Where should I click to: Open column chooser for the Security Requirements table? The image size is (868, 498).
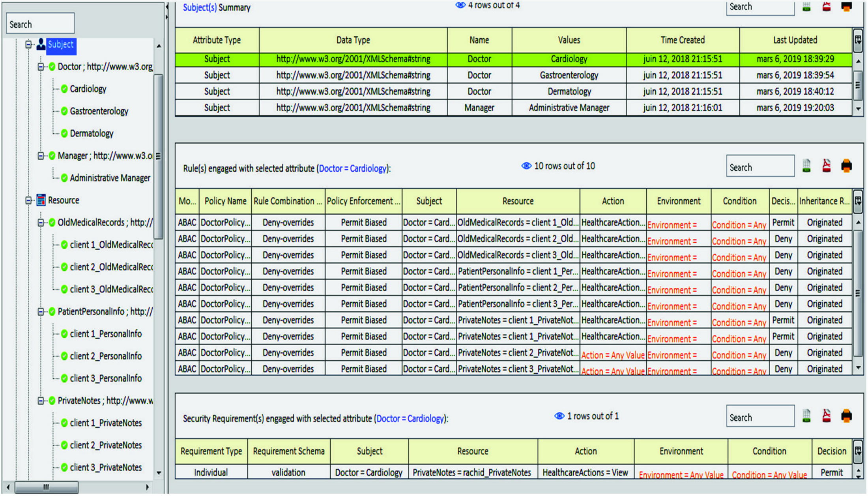[x=858, y=451]
